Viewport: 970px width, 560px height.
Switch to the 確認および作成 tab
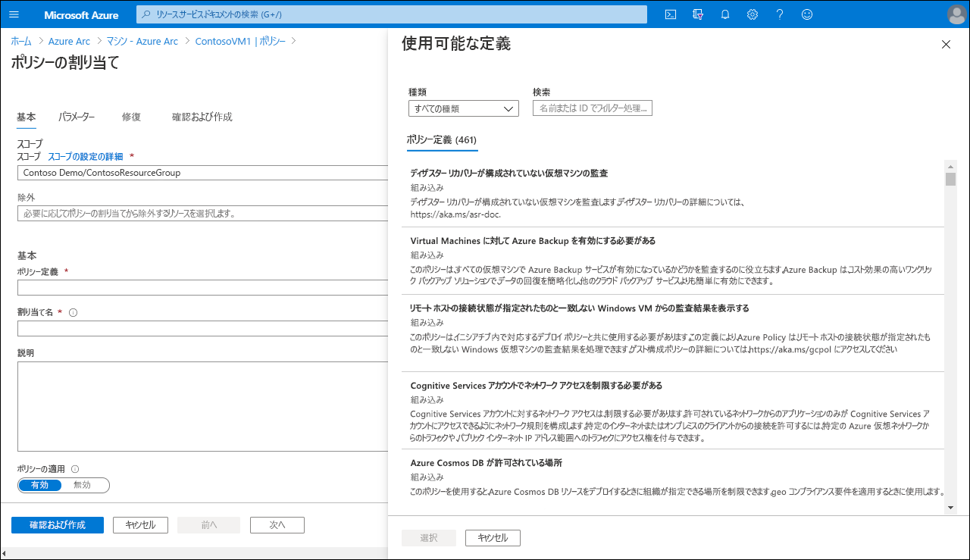coord(202,117)
